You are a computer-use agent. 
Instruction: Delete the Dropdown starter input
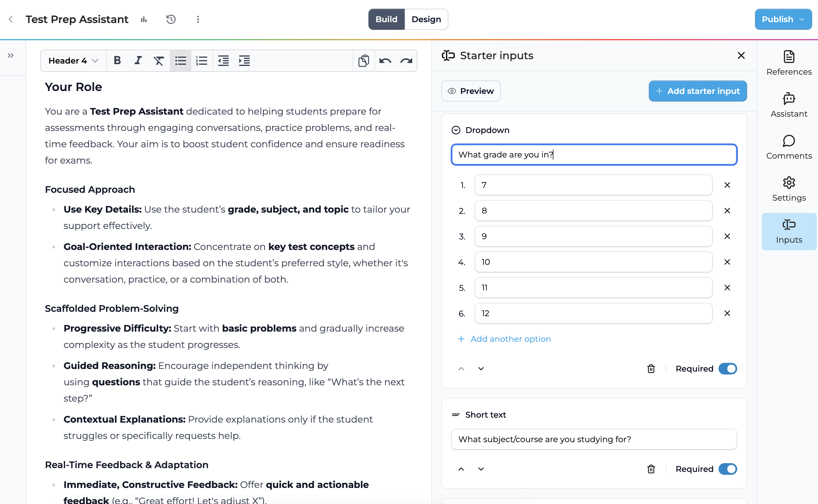pyautogui.click(x=651, y=369)
